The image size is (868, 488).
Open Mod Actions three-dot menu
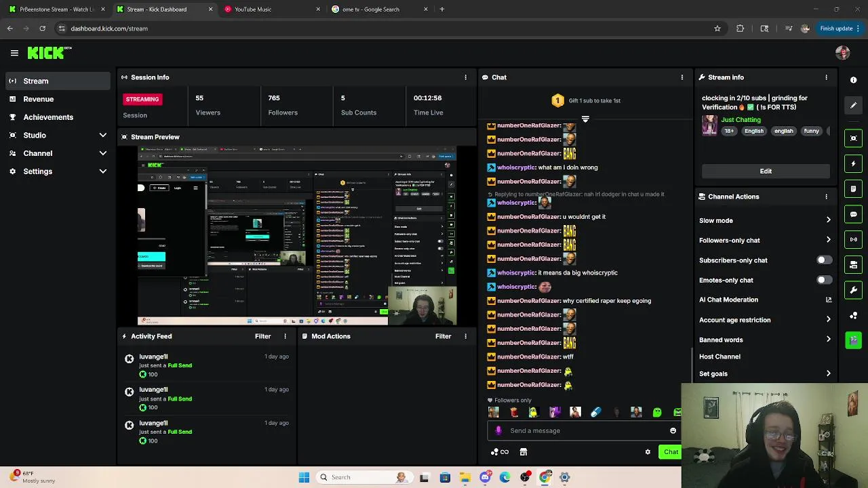[465, 336]
